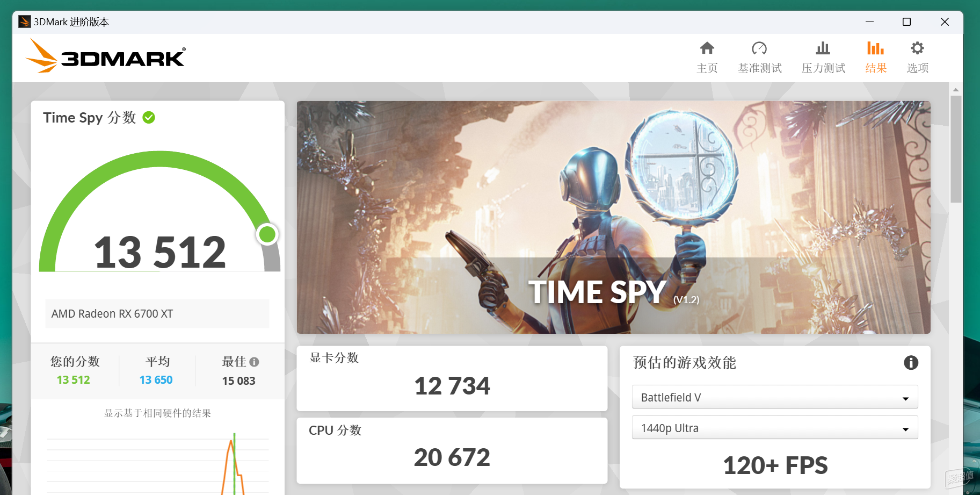Open the 压力测试 stress test icon
Image resolution: width=980 pixels, height=495 pixels.
823,48
